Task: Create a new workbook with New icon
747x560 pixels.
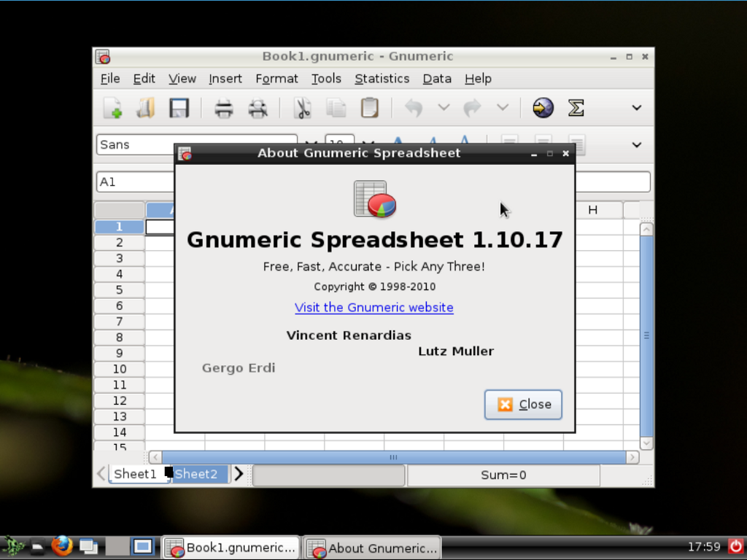Action: pyautogui.click(x=113, y=108)
